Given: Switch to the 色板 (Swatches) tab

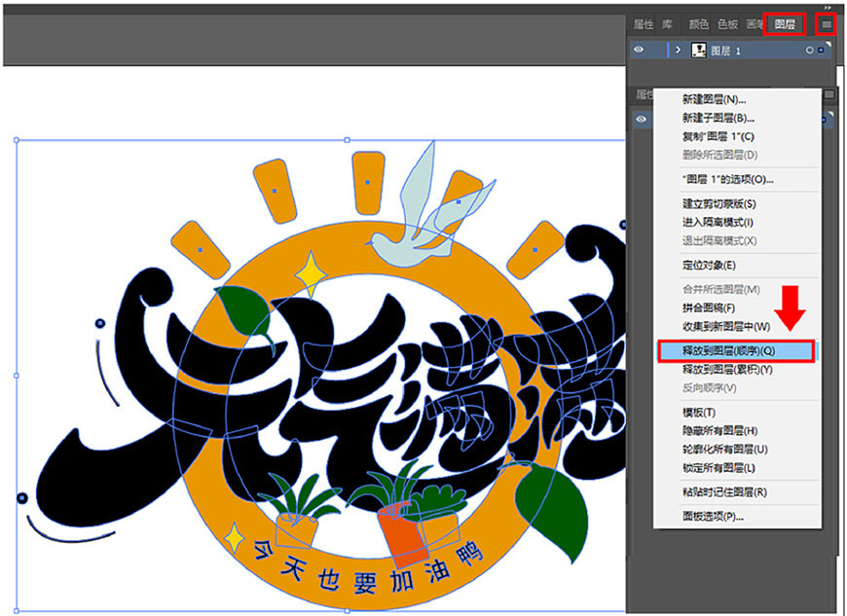Looking at the screenshot, I should (x=726, y=24).
